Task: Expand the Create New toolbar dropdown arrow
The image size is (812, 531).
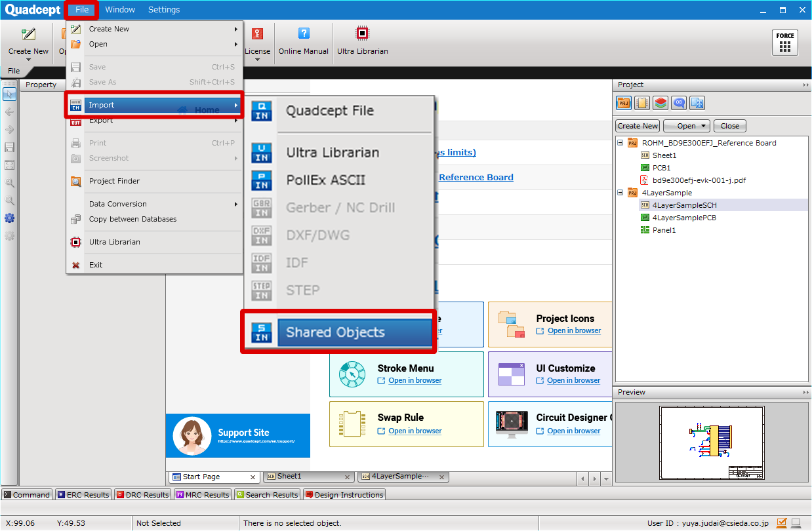Action: pos(28,60)
